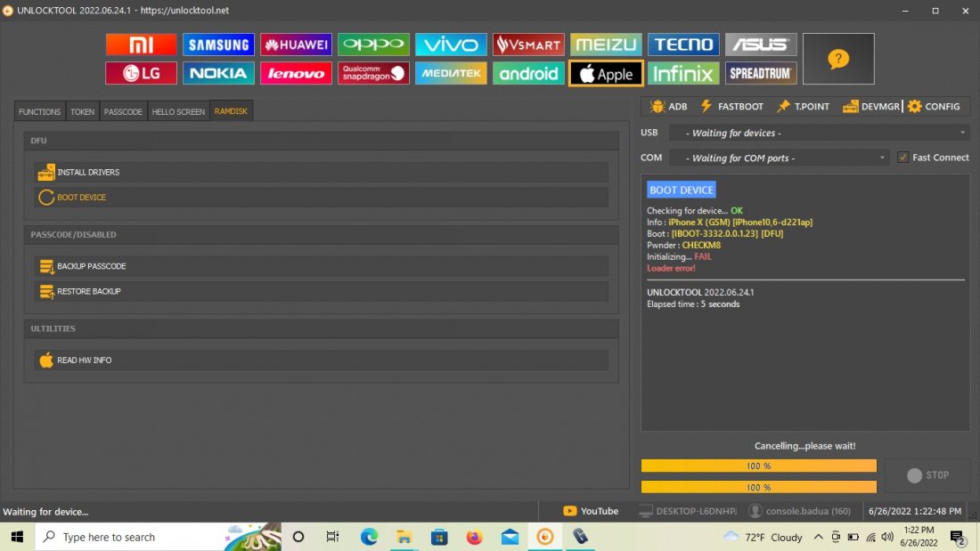This screenshot has height=551, width=980.
Task: Open the CONFIG settings
Action: [x=934, y=106]
